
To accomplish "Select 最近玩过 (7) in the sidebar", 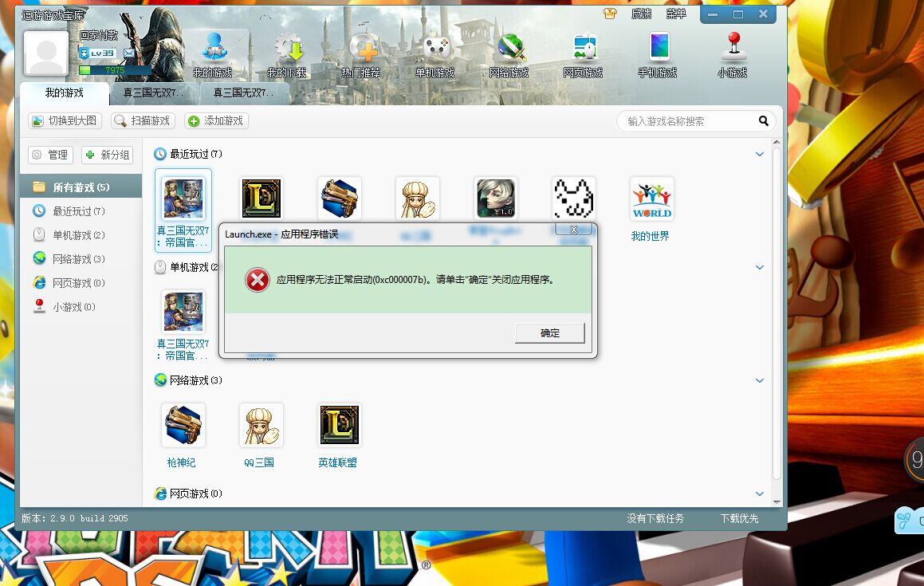I will click(81, 211).
